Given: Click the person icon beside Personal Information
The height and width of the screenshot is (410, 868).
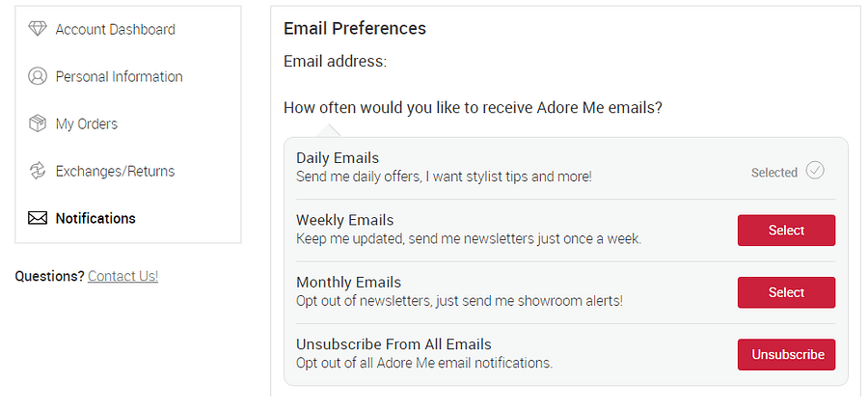Looking at the screenshot, I should 38,76.
